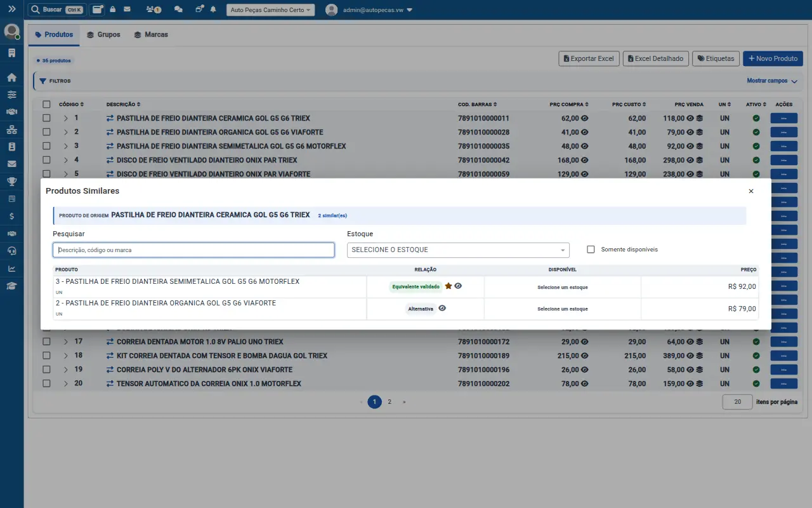Screen dimensions: 812x508
Task: Open the mail icon in top bar
Action: click(128, 10)
